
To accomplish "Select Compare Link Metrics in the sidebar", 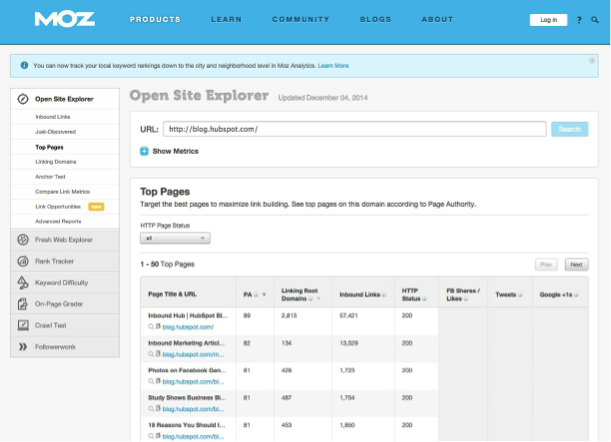I will coord(62,191).
